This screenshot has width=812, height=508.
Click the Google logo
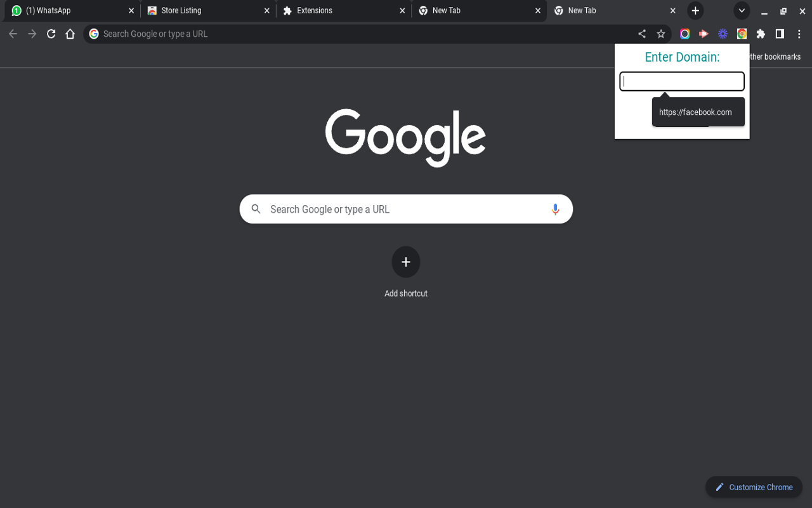point(406,138)
